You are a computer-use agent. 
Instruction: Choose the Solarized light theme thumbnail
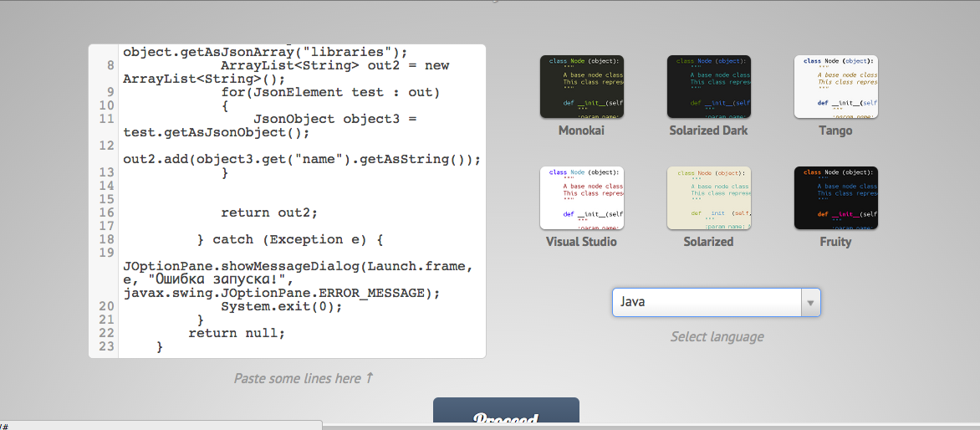pyautogui.click(x=709, y=197)
